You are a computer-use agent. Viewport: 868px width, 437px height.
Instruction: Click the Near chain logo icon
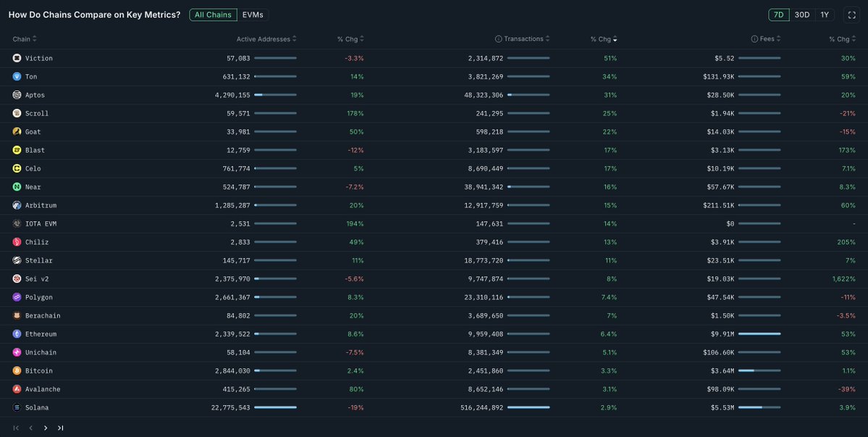tap(17, 187)
